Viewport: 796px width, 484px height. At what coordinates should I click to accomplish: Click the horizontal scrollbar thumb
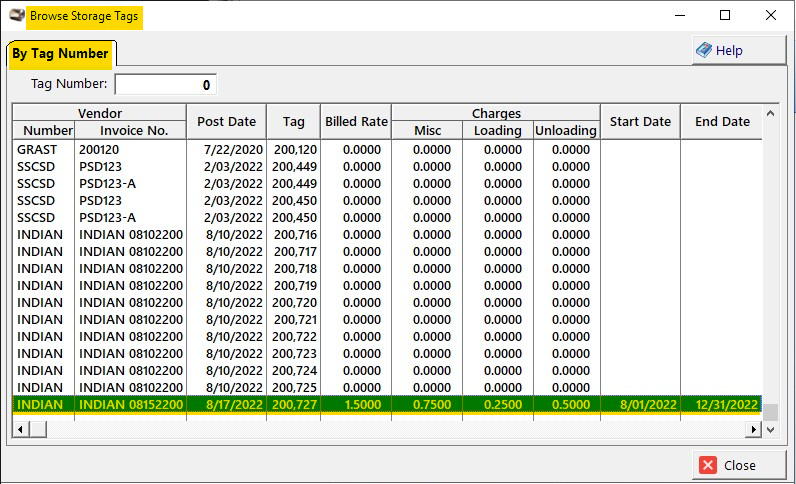coord(38,430)
